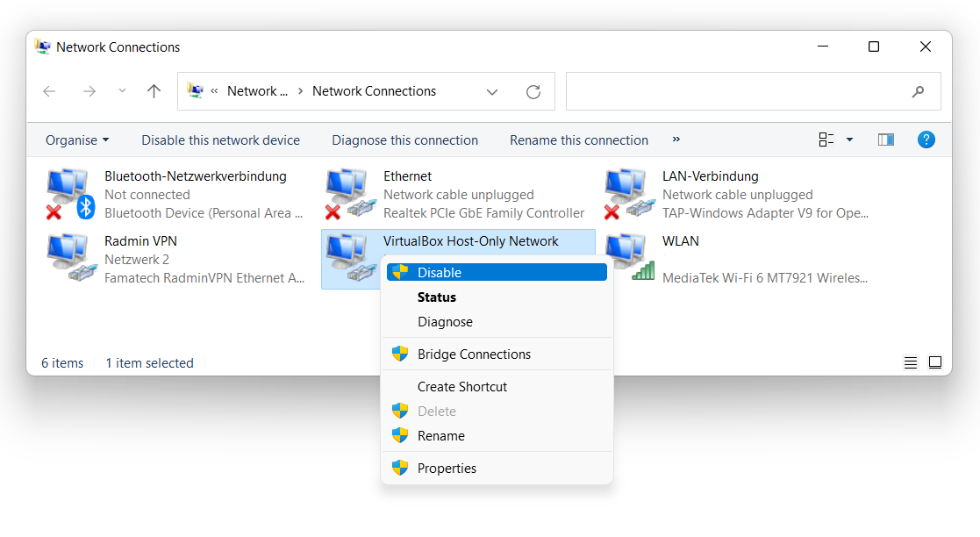Switch to details view in status bar
Image resolution: width=980 pixels, height=537 pixels.
911,362
